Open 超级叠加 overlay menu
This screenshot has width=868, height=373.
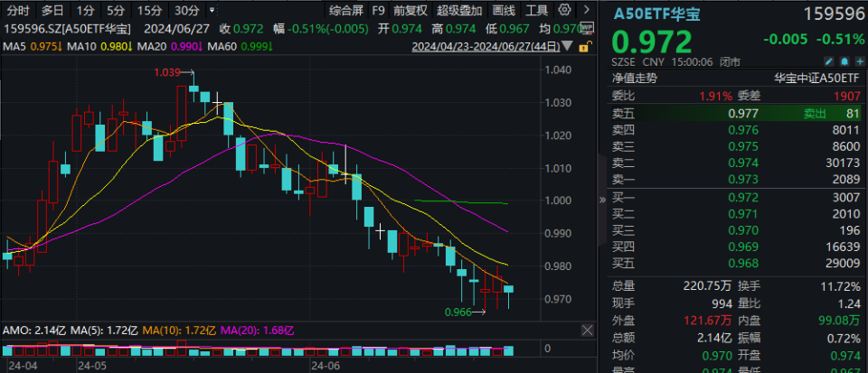coord(459,10)
